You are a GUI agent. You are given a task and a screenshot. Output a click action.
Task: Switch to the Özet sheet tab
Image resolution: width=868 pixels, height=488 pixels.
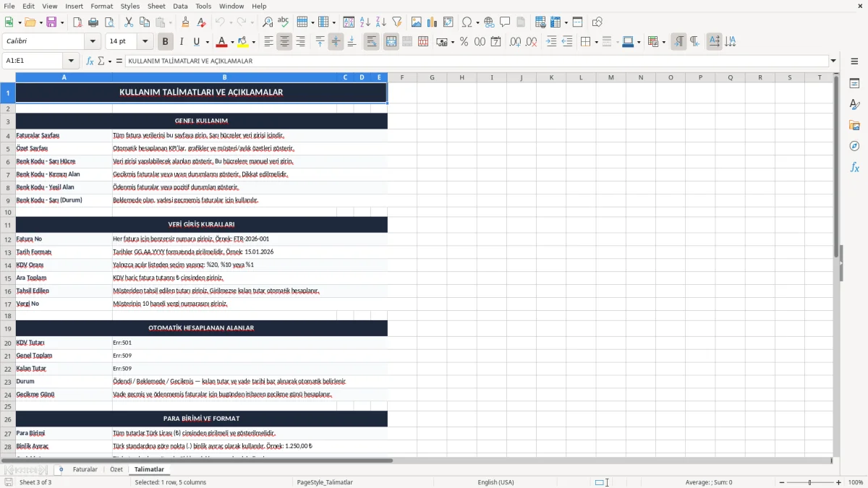click(116, 469)
